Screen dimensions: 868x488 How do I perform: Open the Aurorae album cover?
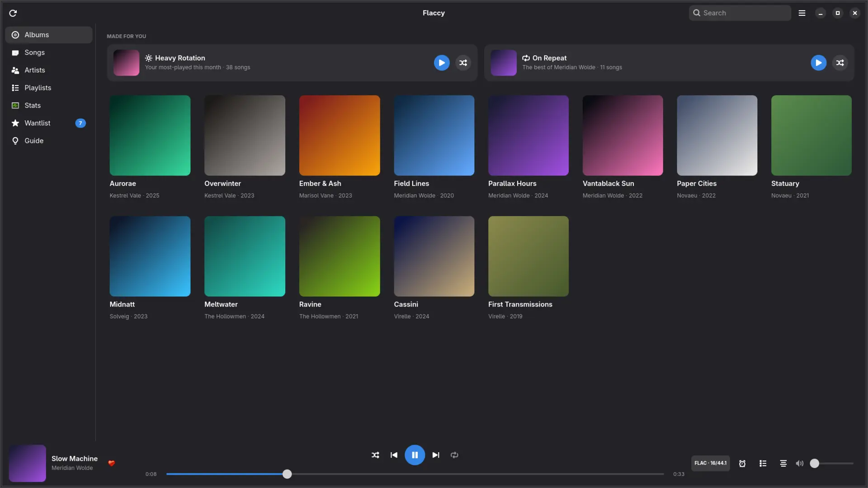pyautogui.click(x=150, y=135)
